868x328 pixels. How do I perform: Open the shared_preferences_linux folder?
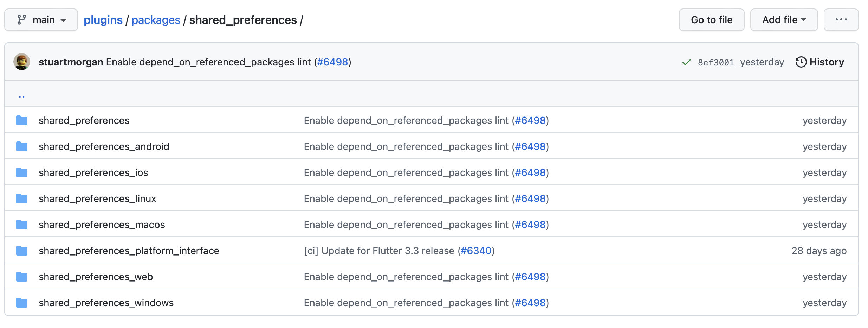(97, 198)
